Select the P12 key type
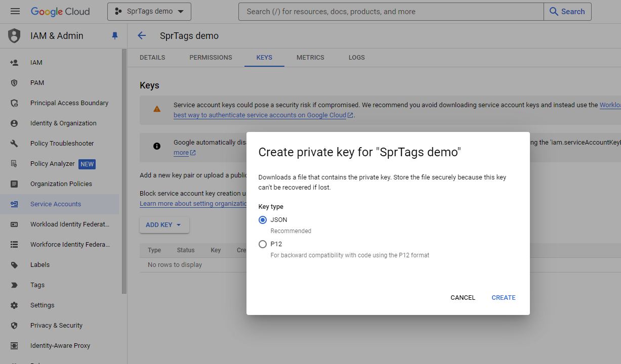The width and height of the screenshot is (621, 364). pyautogui.click(x=263, y=244)
